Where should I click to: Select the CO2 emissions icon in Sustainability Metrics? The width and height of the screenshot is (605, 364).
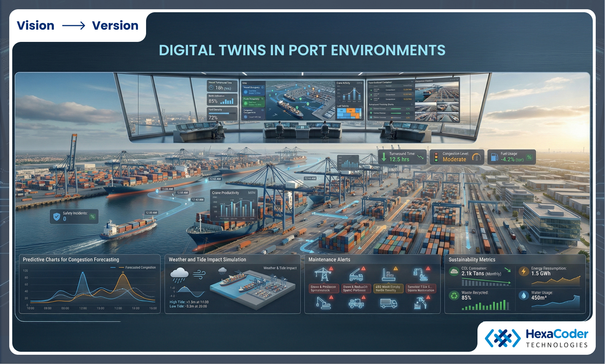454,271
